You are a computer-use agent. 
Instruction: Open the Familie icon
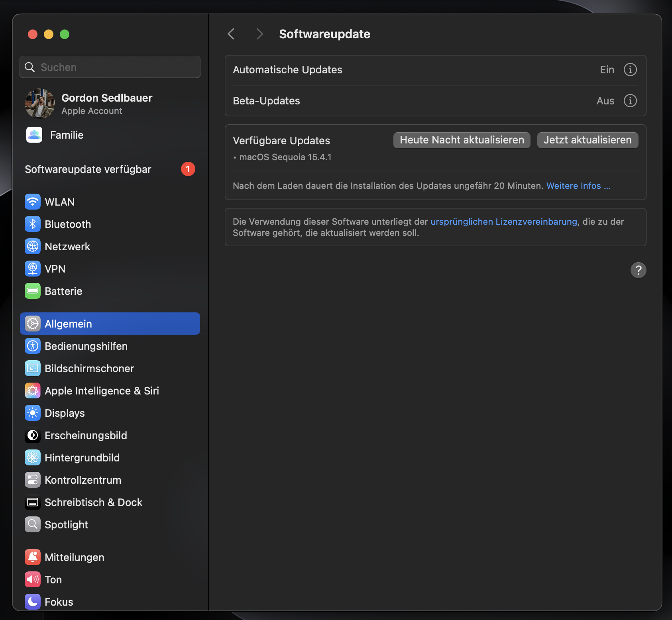point(34,135)
